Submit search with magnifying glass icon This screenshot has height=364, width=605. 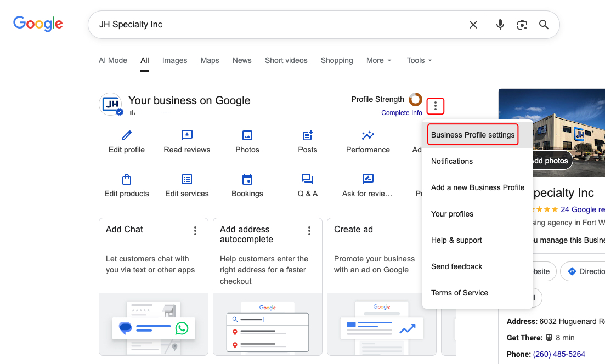[x=544, y=25]
